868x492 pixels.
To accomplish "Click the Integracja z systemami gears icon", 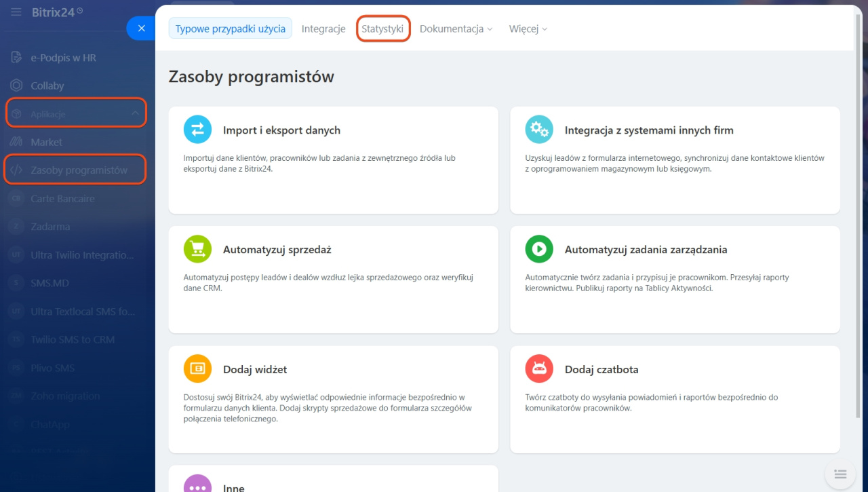I will (x=539, y=130).
